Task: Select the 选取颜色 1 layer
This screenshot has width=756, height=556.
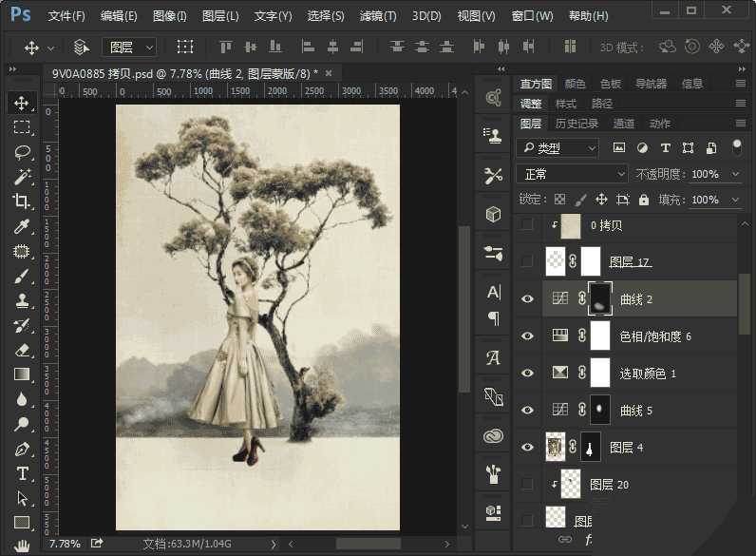Action: (x=648, y=374)
